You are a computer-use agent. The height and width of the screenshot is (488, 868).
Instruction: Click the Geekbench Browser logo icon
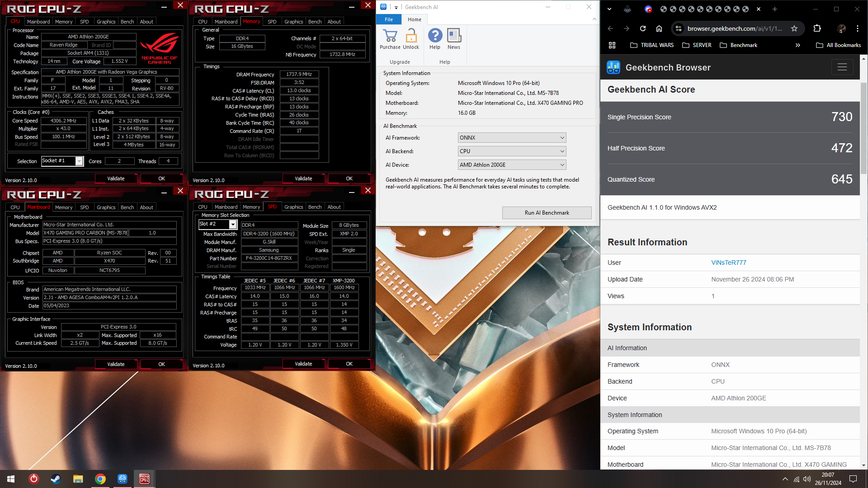[613, 67]
